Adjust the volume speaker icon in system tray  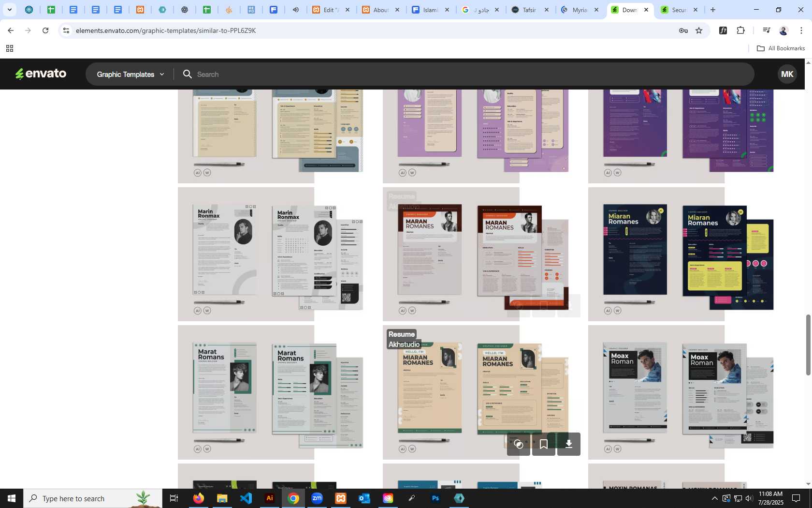(749, 498)
